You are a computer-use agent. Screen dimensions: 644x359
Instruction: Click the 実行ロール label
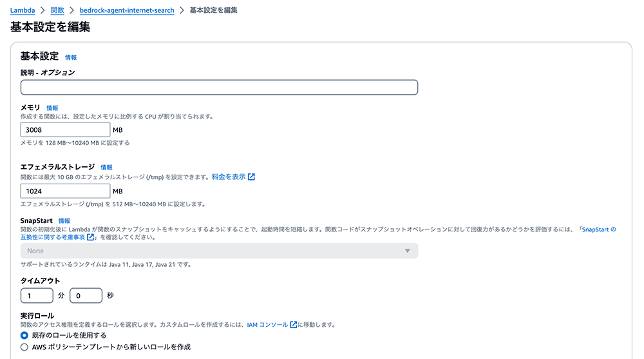click(x=37, y=316)
